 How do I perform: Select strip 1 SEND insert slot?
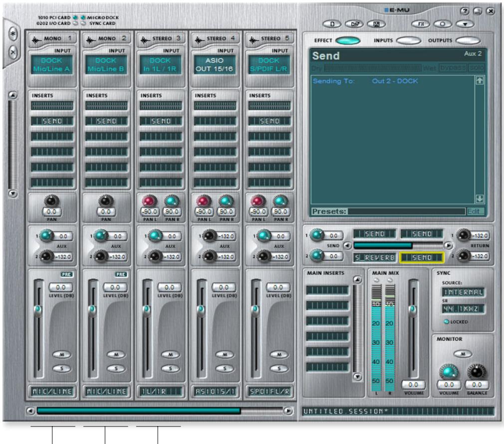[52, 121]
